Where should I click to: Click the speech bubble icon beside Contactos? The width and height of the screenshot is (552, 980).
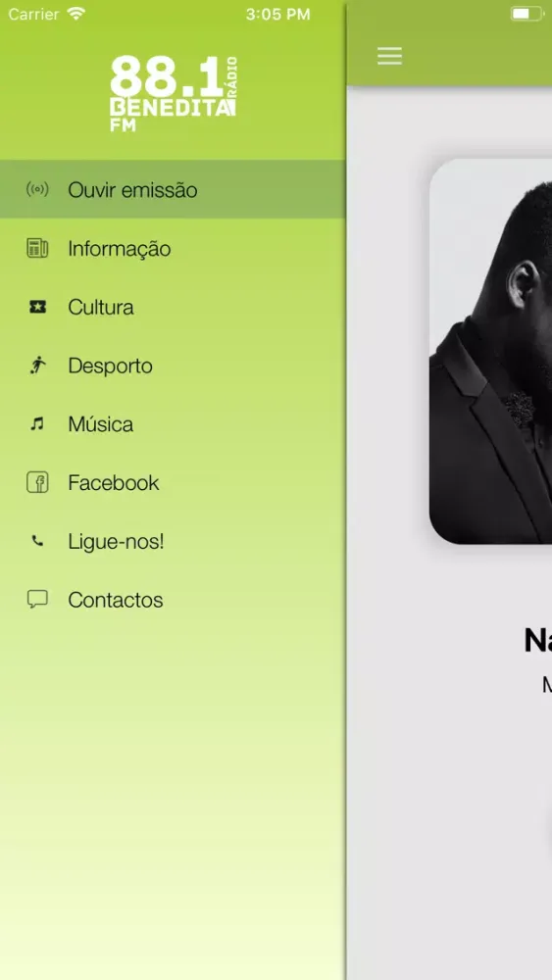coord(37,600)
